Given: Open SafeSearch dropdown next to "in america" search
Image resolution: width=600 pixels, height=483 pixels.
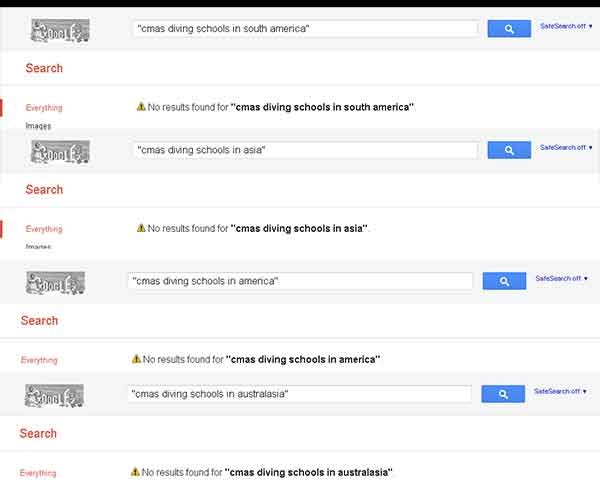Looking at the screenshot, I should tap(562, 279).
